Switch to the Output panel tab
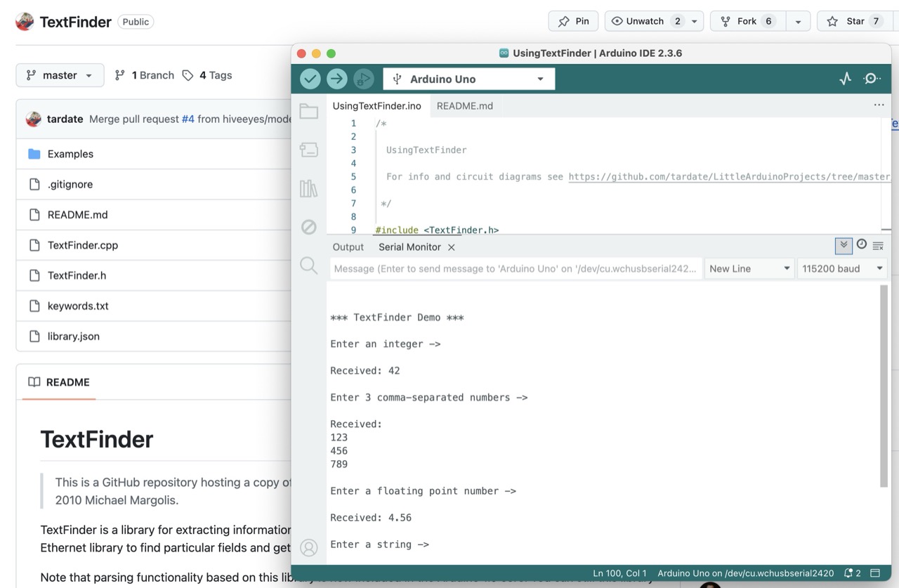 coord(348,247)
